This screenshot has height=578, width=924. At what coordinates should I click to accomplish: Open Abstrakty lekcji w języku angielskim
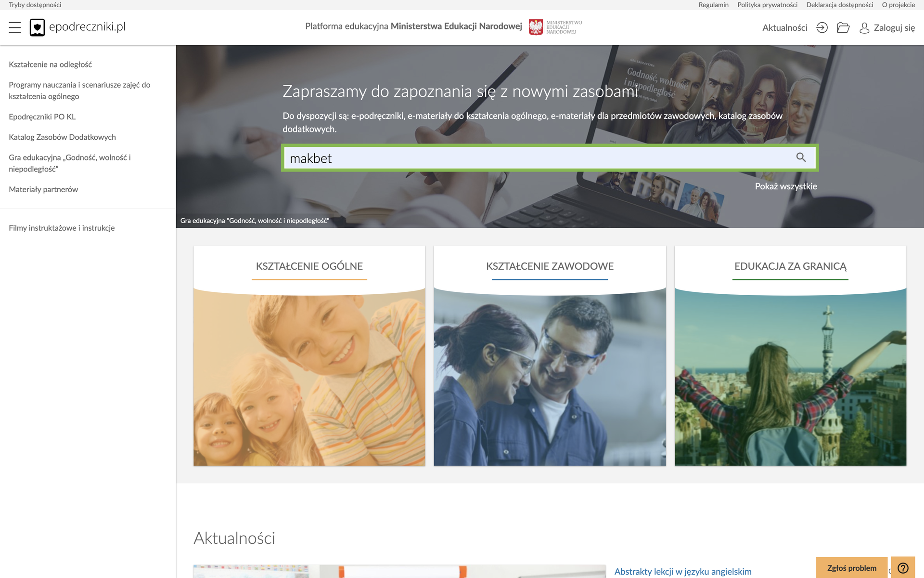point(682,572)
